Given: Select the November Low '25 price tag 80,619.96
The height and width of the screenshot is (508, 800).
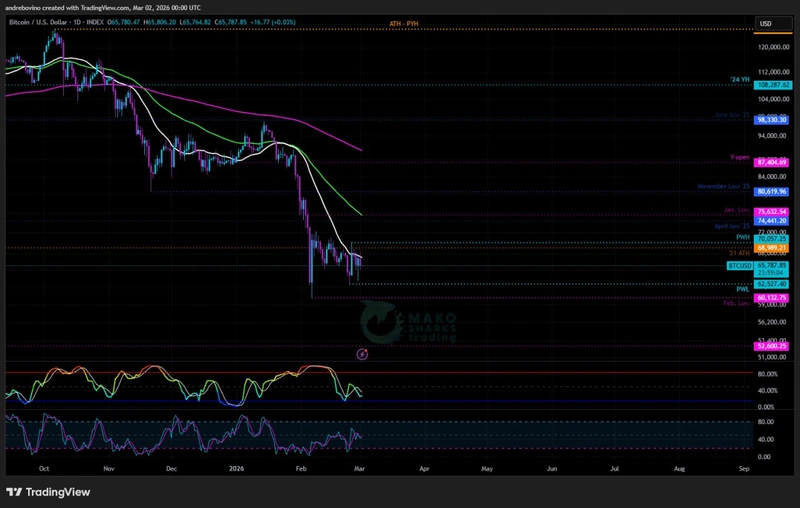Looking at the screenshot, I should tap(773, 191).
